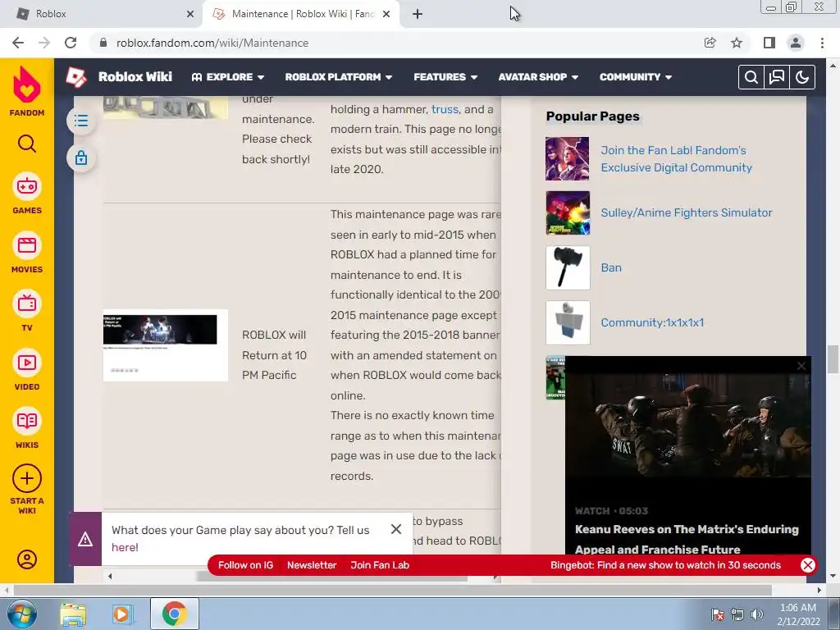Open Windows Media Player from taskbar
The image size is (840, 630).
tap(123, 614)
